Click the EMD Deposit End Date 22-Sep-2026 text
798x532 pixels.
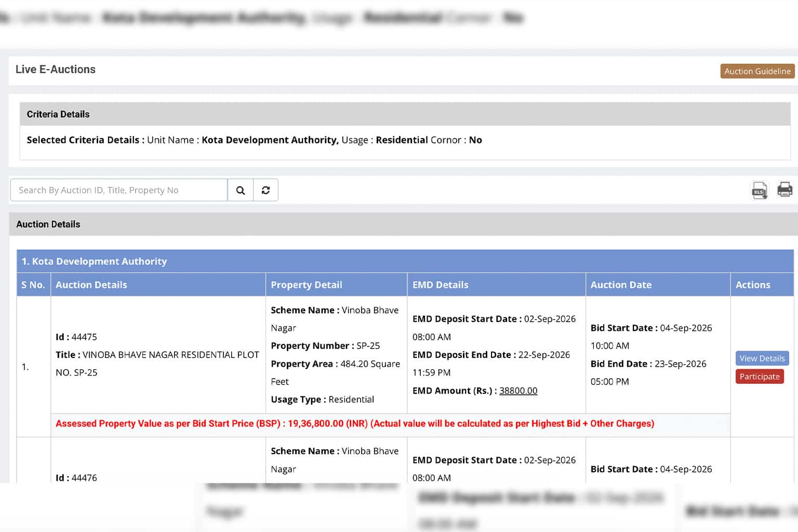491,355
